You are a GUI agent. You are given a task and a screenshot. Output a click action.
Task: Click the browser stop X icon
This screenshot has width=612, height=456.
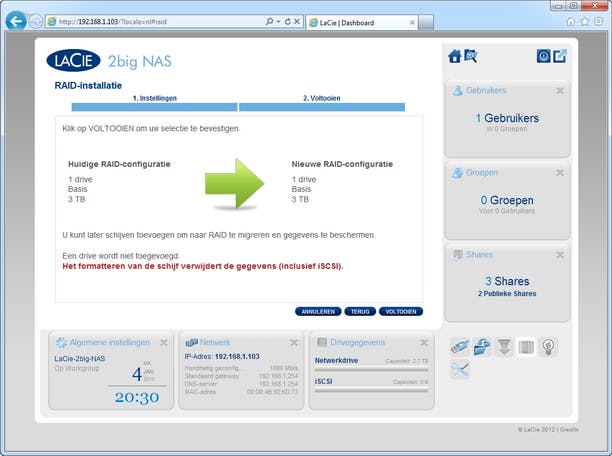297,22
